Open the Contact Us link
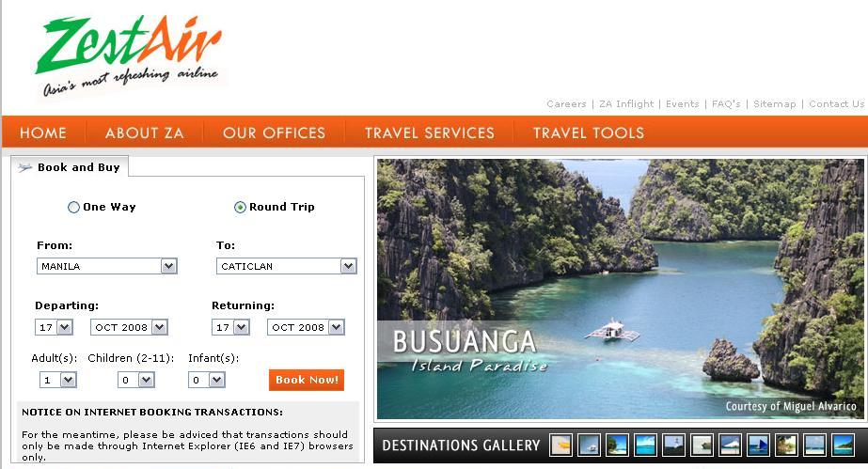Image resolution: width=868 pixels, height=469 pixels. 836,104
